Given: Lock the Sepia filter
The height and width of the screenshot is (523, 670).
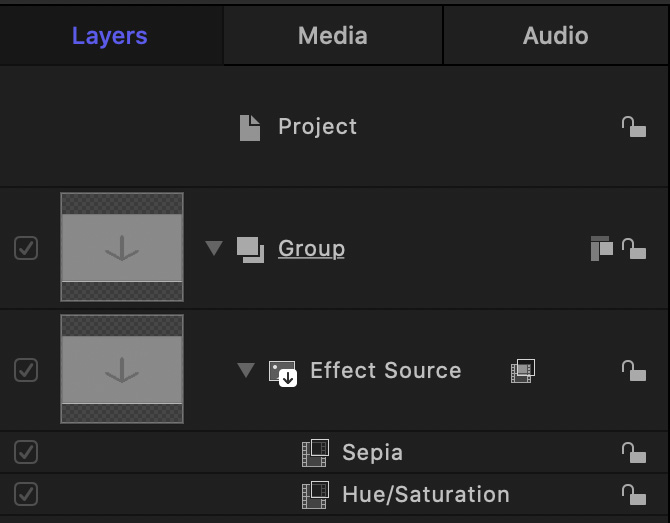Looking at the screenshot, I should [x=633, y=453].
